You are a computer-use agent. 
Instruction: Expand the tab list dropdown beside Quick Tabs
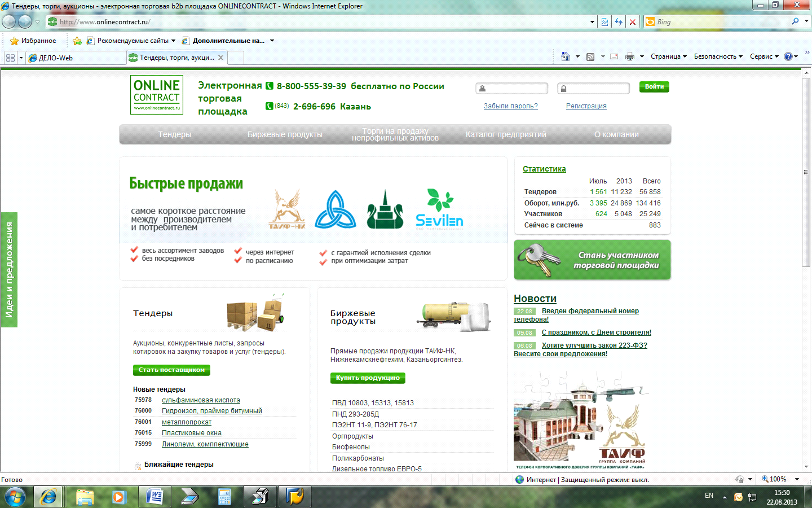point(21,58)
